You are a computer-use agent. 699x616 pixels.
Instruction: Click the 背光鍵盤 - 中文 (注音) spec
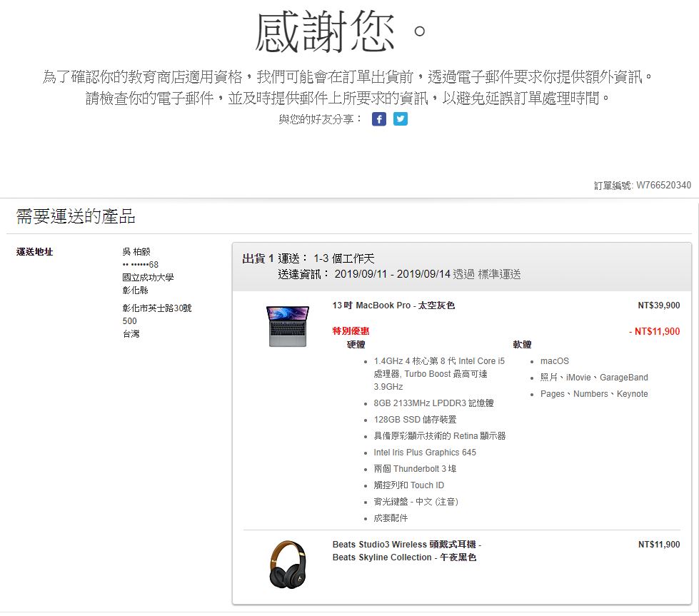(x=416, y=502)
